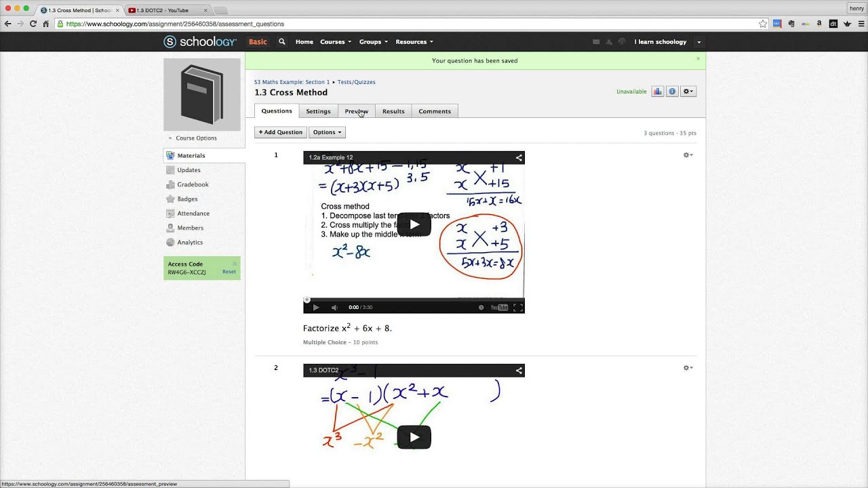Image resolution: width=868 pixels, height=488 pixels.
Task: Open video on YouTube logo
Action: click(x=499, y=307)
